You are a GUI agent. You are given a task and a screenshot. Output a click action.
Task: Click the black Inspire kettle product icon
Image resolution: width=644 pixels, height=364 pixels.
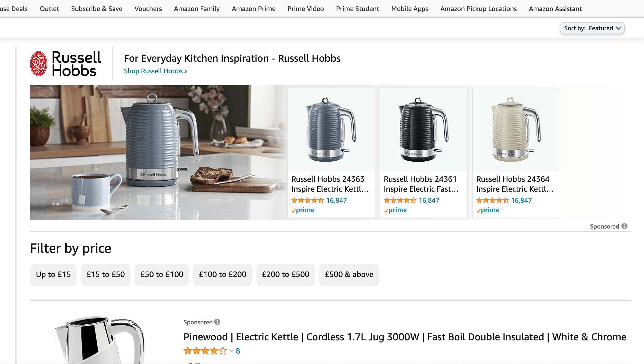click(424, 129)
